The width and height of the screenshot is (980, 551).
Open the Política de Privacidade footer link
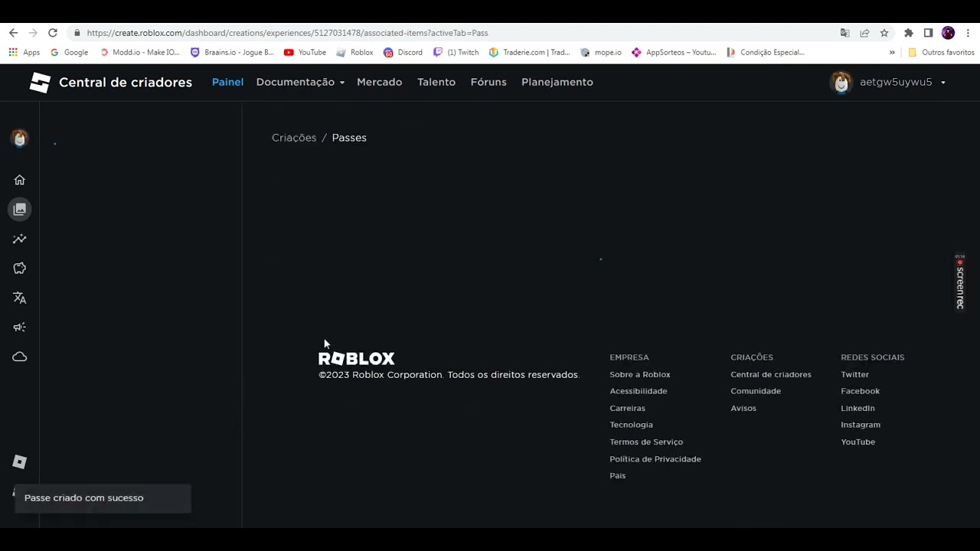[x=655, y=459]
